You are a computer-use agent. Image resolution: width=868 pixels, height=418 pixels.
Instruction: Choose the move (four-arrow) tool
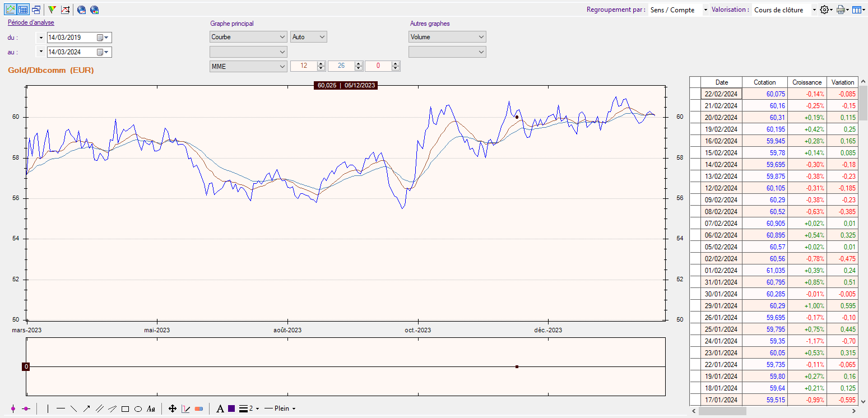pyautogui.click(x=173, y=409)
